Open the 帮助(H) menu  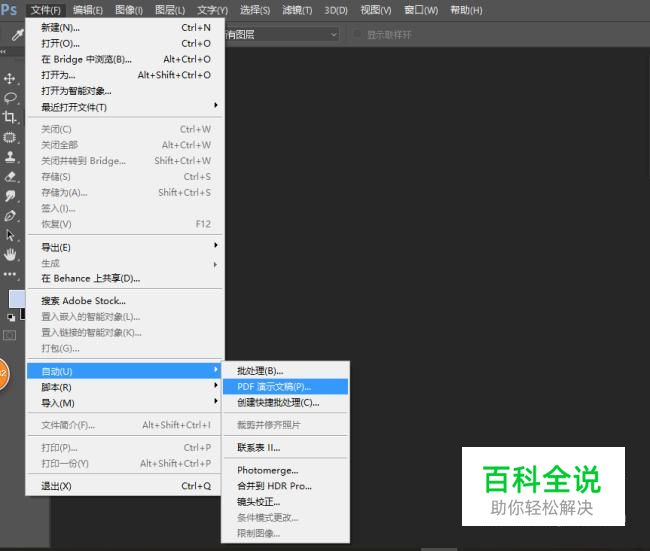[466, 10]
